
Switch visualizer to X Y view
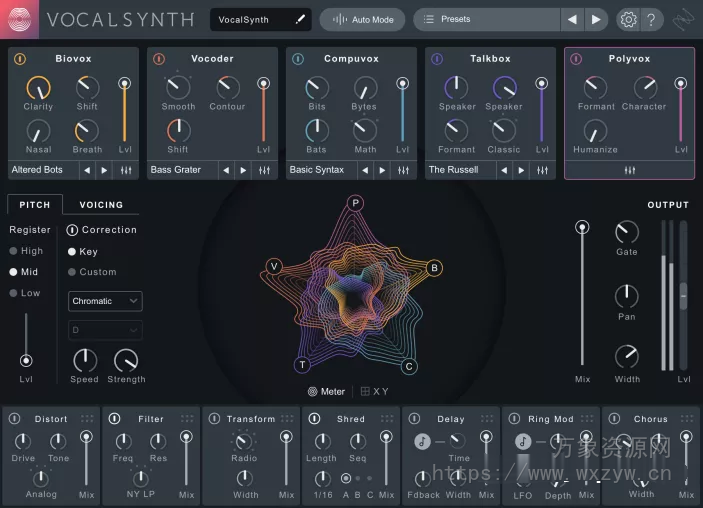pos(375,392)
